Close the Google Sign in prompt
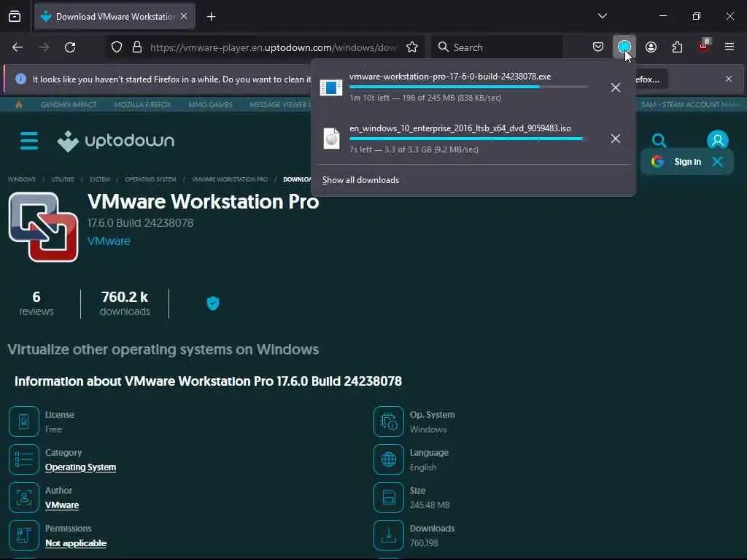The height and width of the screenshot is (560, 747). (x=718, y=162)
